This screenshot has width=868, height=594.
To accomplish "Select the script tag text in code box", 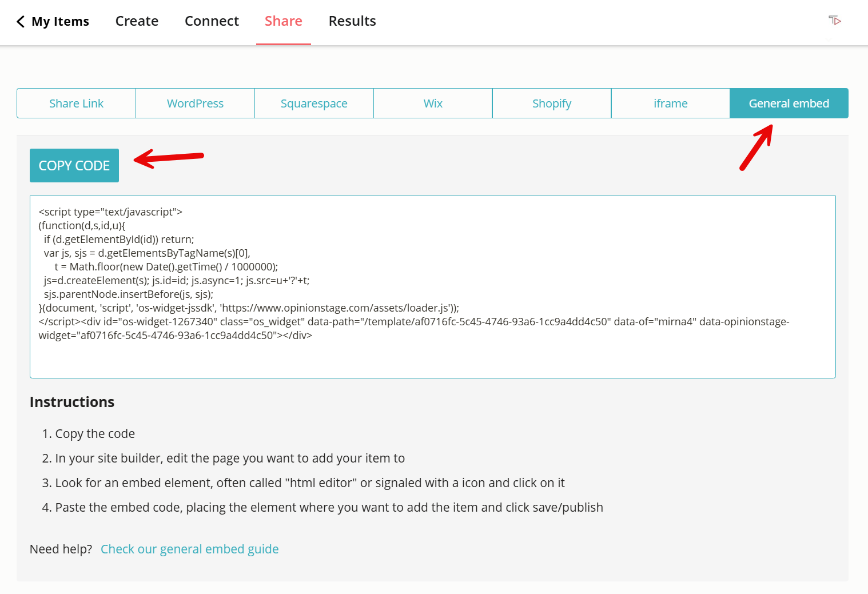I will pyautogui.click(x=110, y=212).
